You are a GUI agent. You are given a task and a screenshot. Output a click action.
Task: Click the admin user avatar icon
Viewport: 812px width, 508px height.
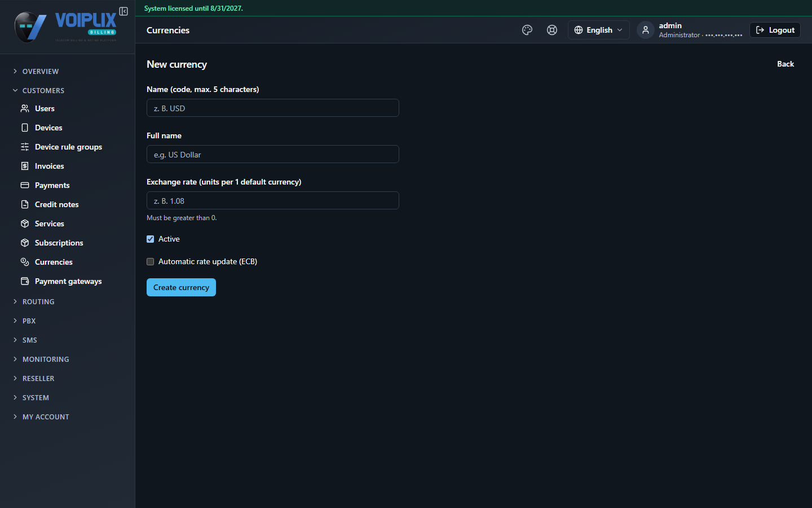(x=646, y=30)
